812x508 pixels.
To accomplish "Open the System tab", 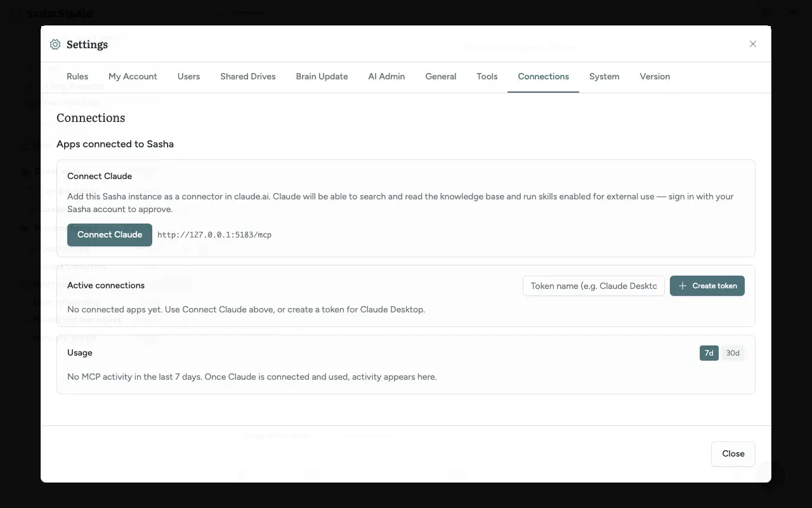I will 604,76.
